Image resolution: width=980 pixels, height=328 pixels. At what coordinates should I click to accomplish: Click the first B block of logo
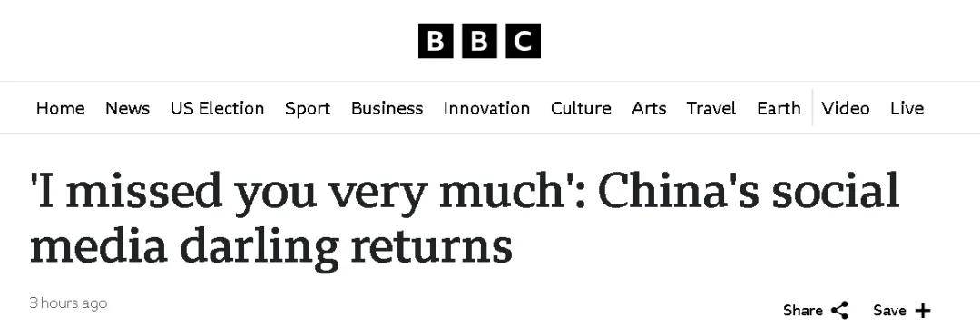pos(435,41)
